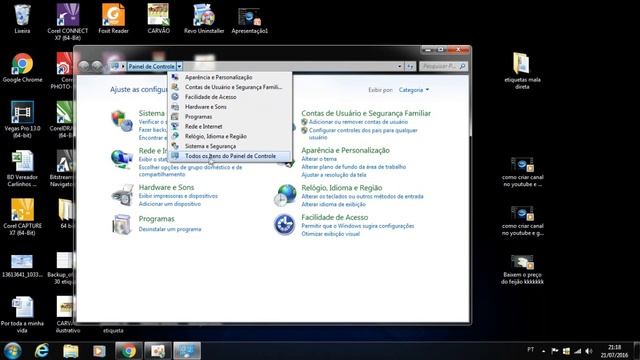Open the CARVÃO desktop file
640x360 pixels.
click(158, 18)
